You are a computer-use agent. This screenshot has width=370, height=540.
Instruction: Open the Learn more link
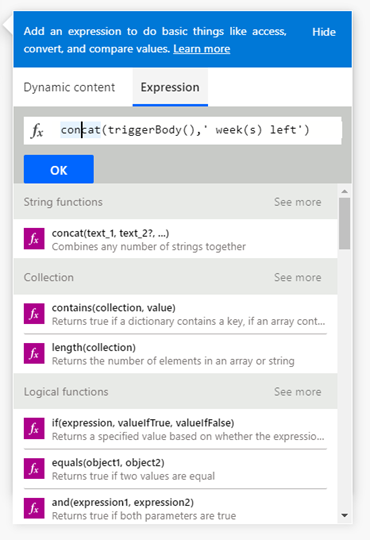coord(202,49)
